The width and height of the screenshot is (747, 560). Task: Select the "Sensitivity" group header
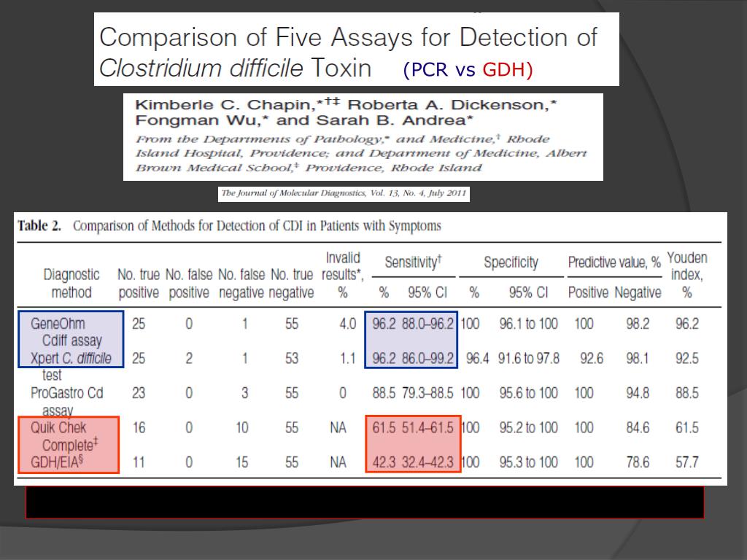pos(413,262)
